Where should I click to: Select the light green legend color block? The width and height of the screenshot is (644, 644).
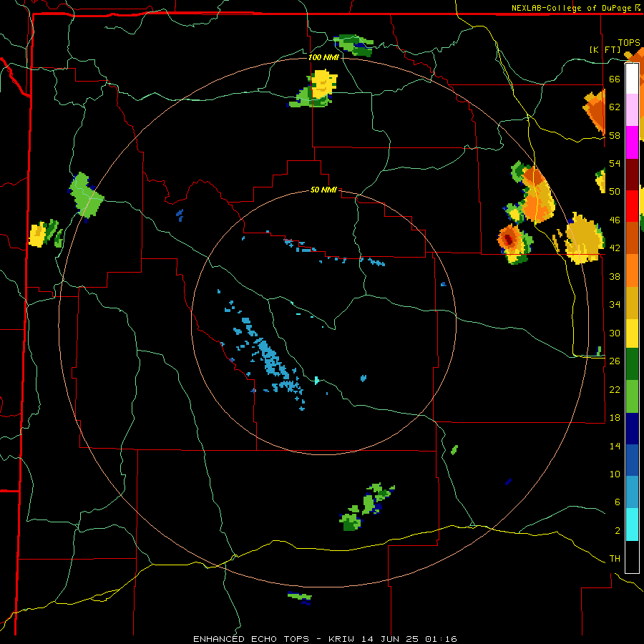[x=632, y=396]
